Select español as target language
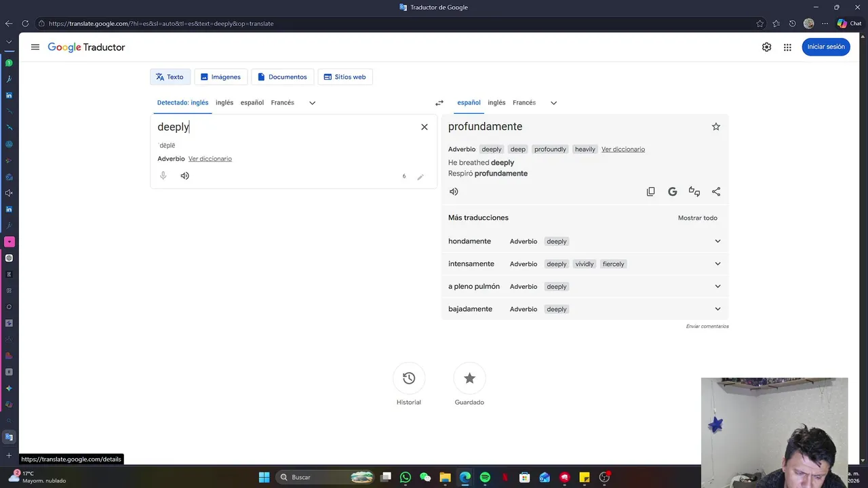Image resolution: width=868 pixels, height=488 pixels. [469, 103]
